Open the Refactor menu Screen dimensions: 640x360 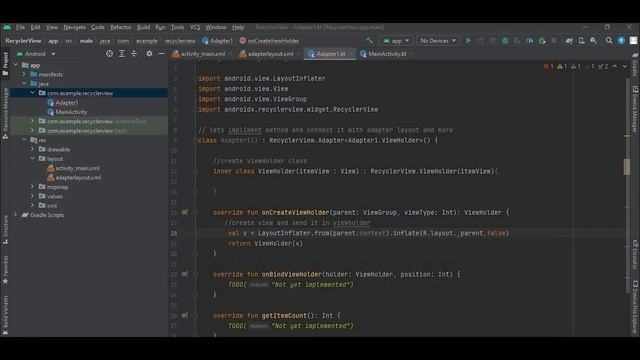pyautogui.click(x=121, y=27)
